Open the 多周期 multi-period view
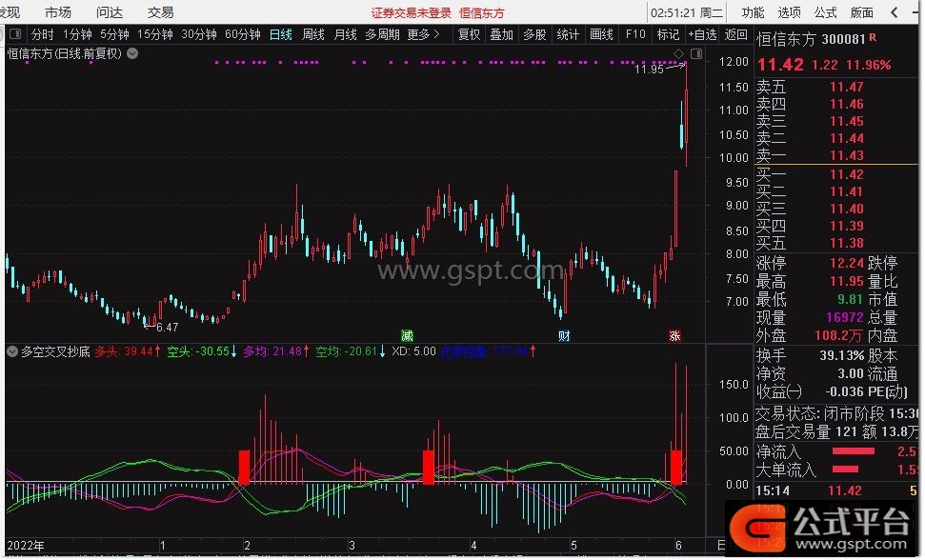Viewport: 925px width, 560px height. (382, 35)
